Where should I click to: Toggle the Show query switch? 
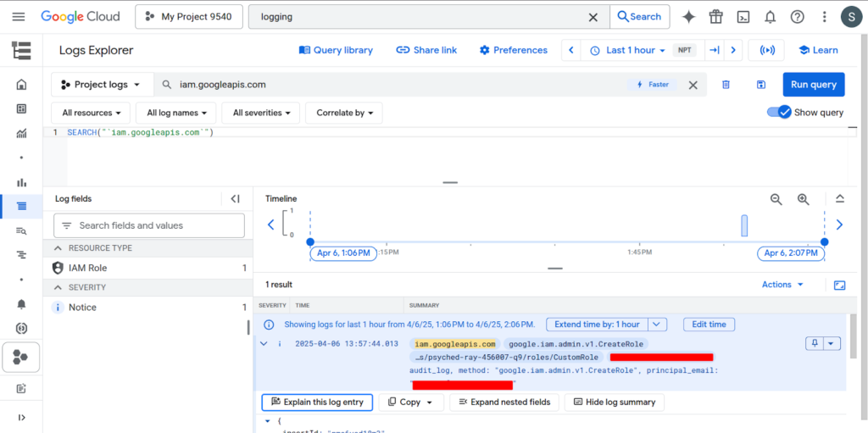780,113
